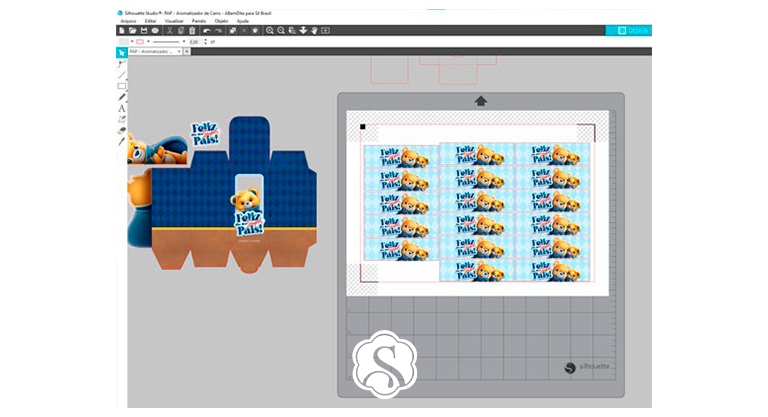
Task: Pick the Draw a Note tool
Action: 121,120
